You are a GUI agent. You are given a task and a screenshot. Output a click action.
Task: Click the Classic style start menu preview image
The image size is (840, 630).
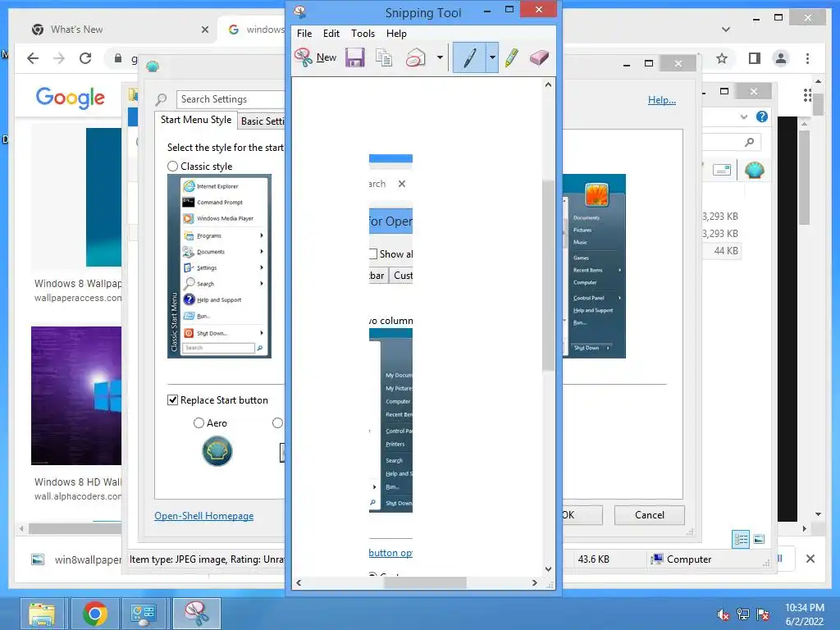pyautogui.click(x=219, y=267)
